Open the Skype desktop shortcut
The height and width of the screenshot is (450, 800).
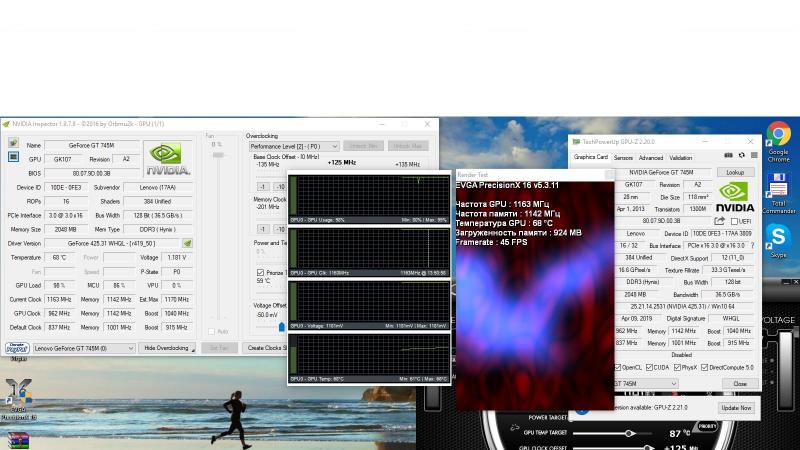click(x=779, y=241)
